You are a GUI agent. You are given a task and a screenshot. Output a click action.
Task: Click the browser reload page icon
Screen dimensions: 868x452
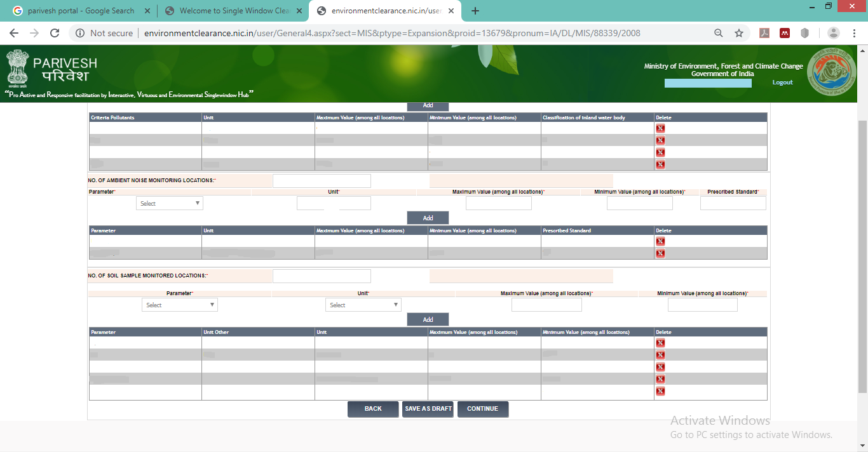coord(55,33)
